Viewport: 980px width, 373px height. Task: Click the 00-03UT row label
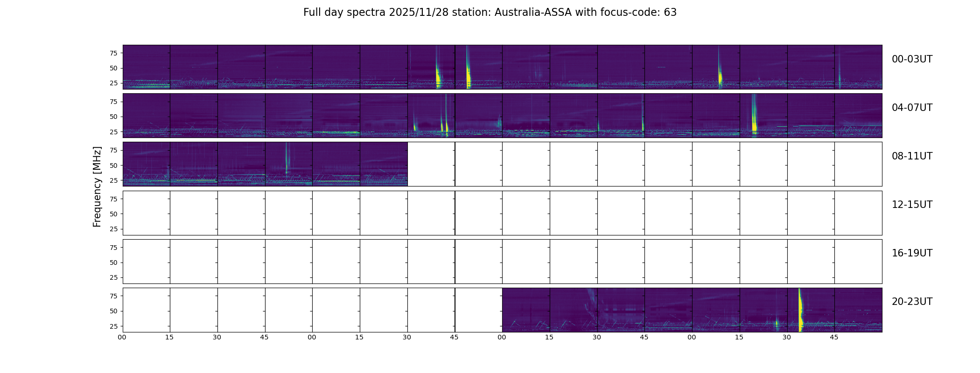912,59
